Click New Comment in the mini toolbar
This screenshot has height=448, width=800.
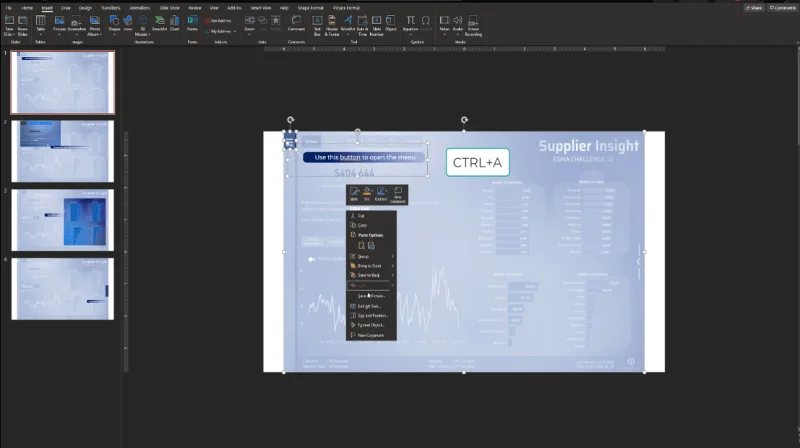(x=398, y=194)
